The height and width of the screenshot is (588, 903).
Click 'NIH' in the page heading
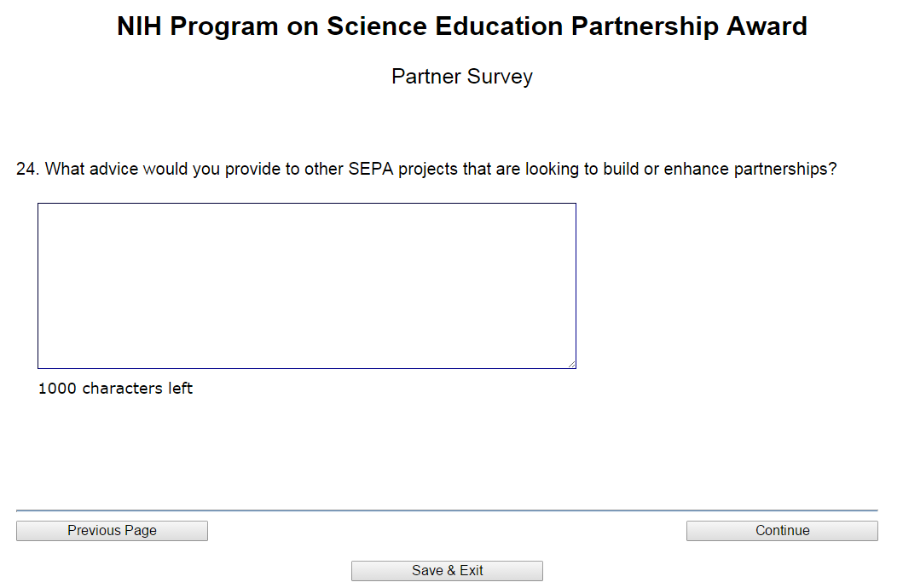[x=139, y=26]
